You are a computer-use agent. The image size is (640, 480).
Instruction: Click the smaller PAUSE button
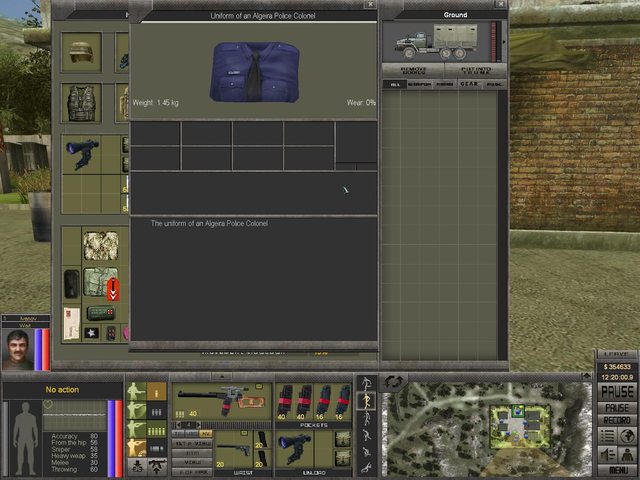tap(617, 408)
